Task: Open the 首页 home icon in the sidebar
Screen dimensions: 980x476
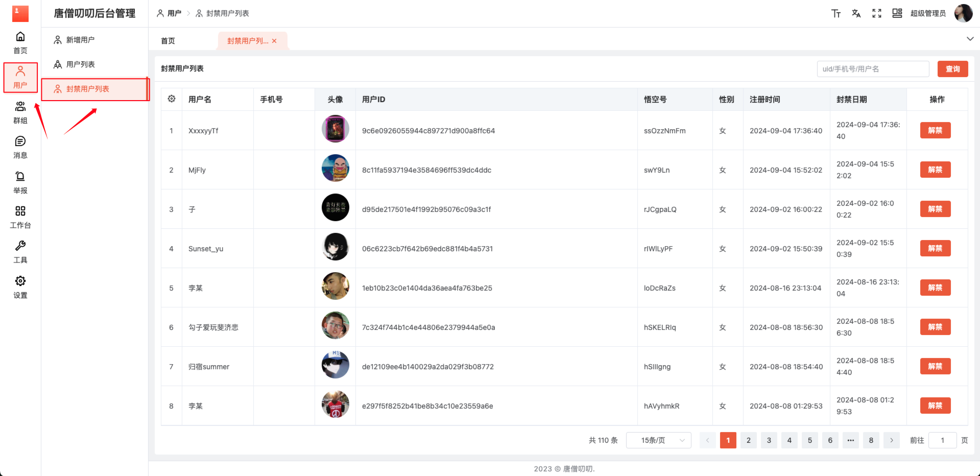Action: [x=20, y=42]
